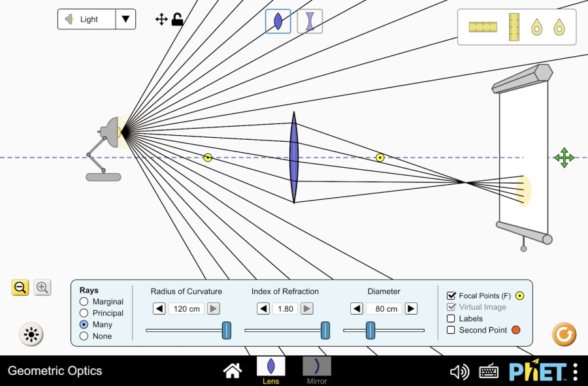Image resolution: width=588 pixels, height=386 pixels.
Task: Switch to the Mirror screen tab
Action: tap(317, 370)
